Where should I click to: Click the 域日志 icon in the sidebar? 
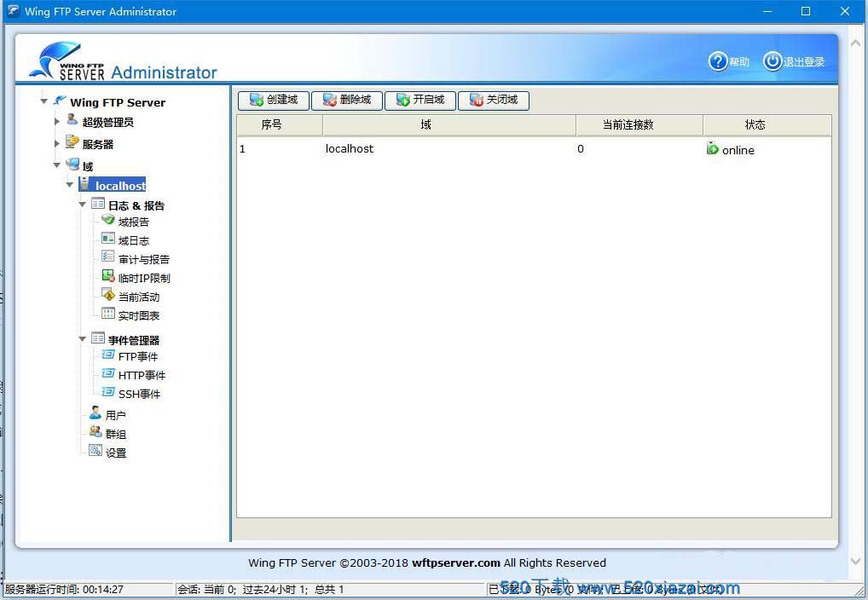tap(108, 239)
